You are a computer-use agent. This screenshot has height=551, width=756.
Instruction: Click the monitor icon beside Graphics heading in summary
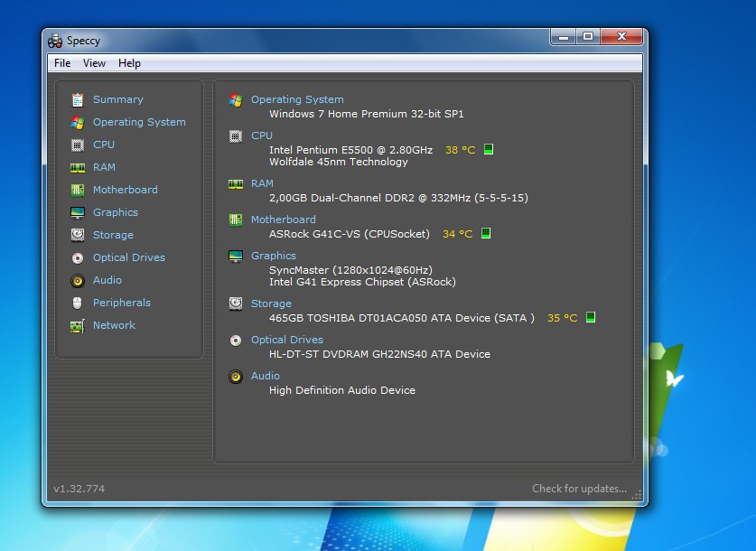(x=235, y=257)
